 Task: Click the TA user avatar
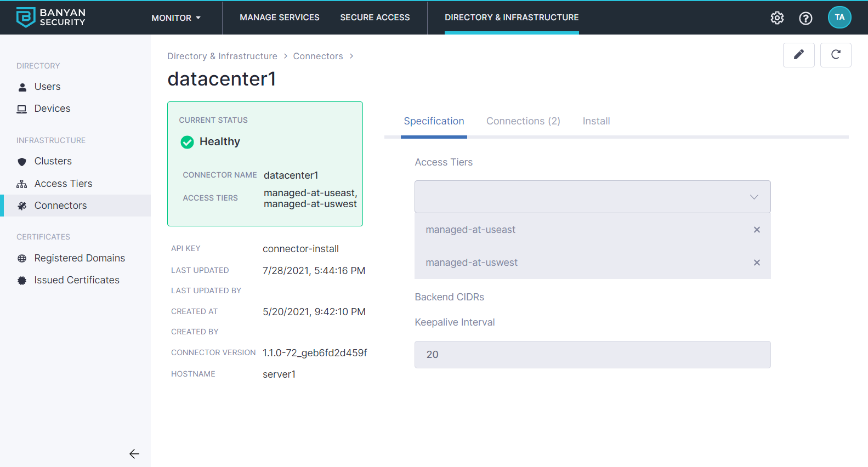[x=839, y=18]
